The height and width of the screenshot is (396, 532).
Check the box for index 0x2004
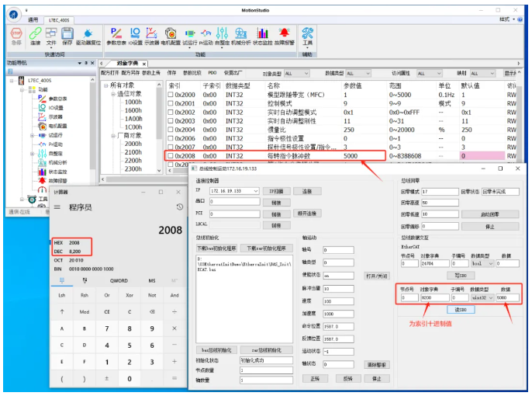171,130
